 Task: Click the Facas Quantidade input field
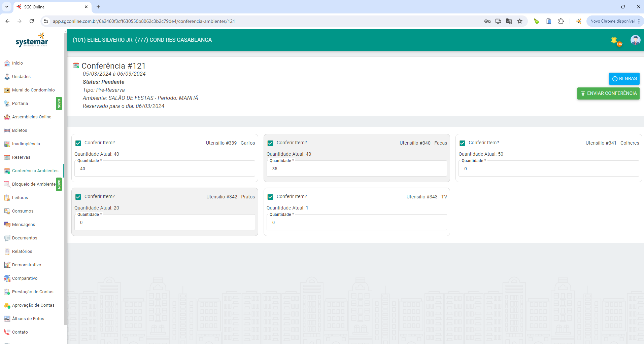pos(357,169)
